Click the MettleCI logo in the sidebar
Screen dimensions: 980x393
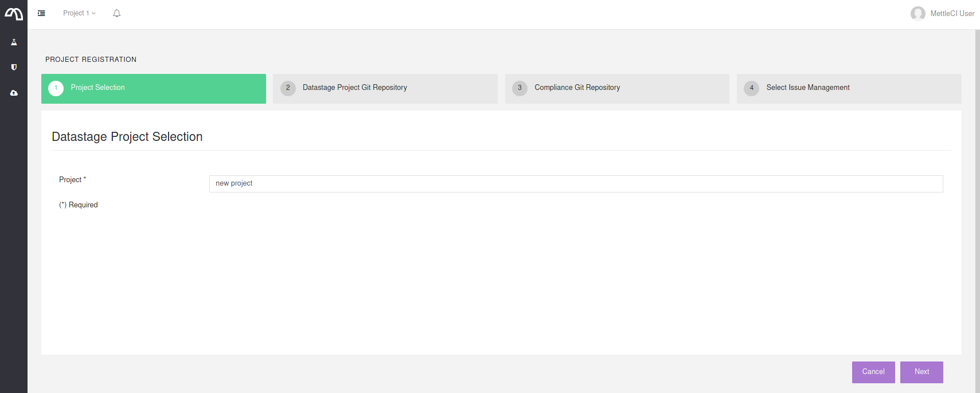(x=14, y=14)
